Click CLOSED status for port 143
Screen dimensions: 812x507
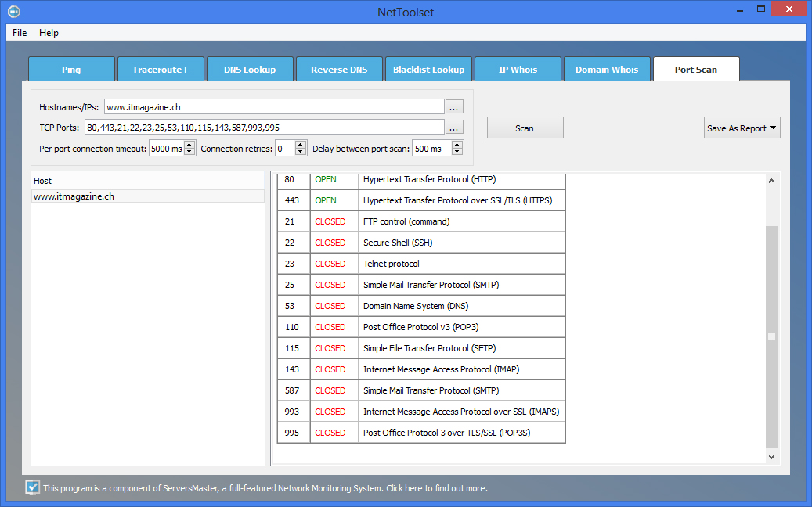tap(330, 369)
